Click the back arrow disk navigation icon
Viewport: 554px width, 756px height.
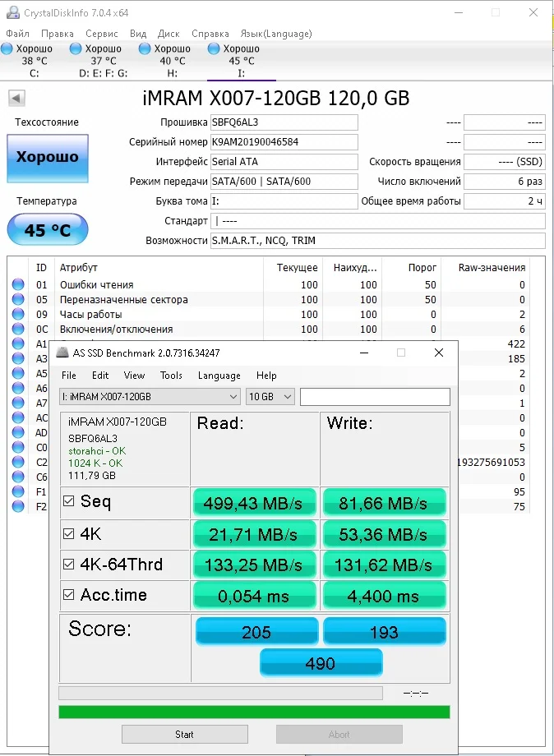(x=16, y=99)
